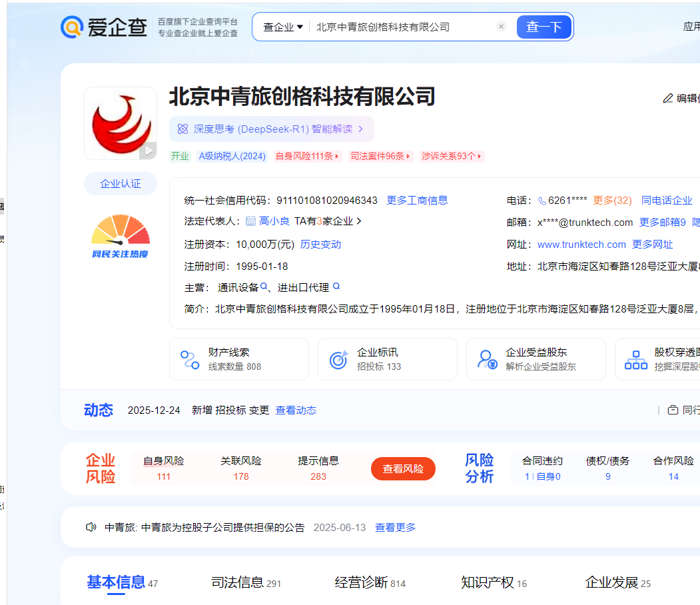Open 提示信息 283 count
Viewport: 700px width, 605px height.
318,468
